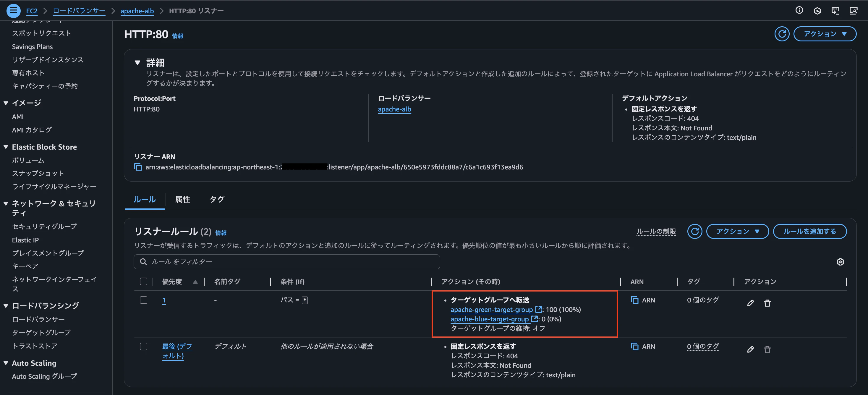This screenshot has width=868, height=395.
Task: Select all rules checkbox in header
Action: point(144,281)
